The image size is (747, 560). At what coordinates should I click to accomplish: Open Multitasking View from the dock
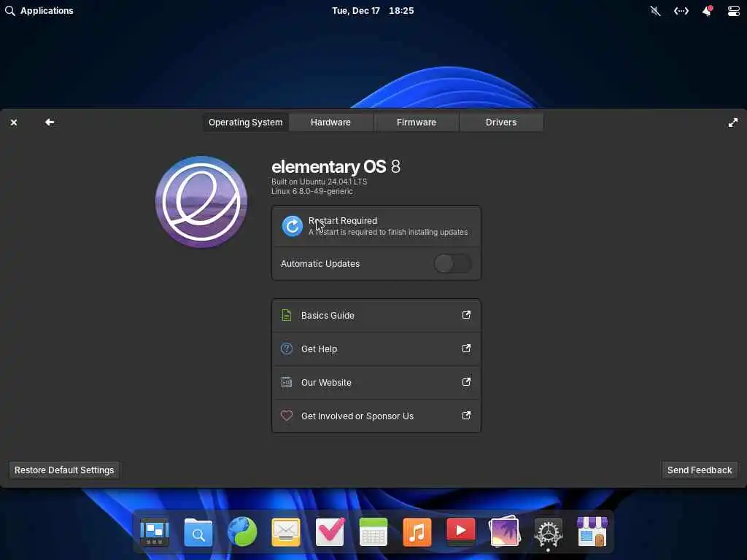(155, 532)
